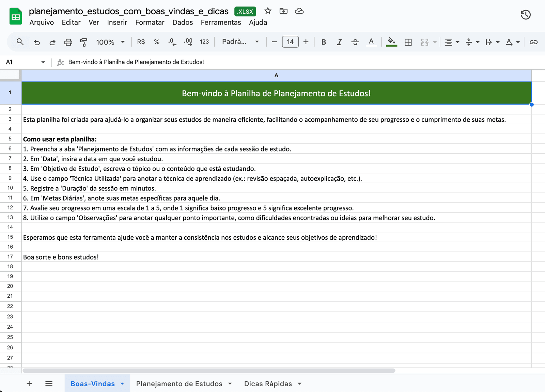Open vertical align dropdown
Viewport: 545px width, 392px height.
coord(472,42)
